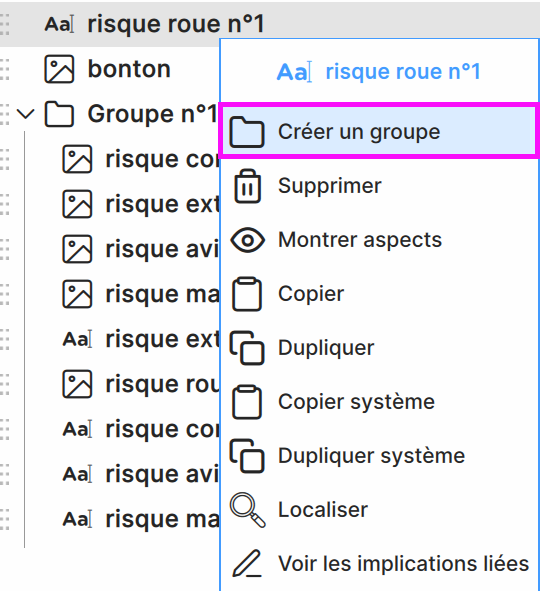540x591 pixels.
Task: Click the Supprimer label in the menu
Action: click(x=330, y=186)
